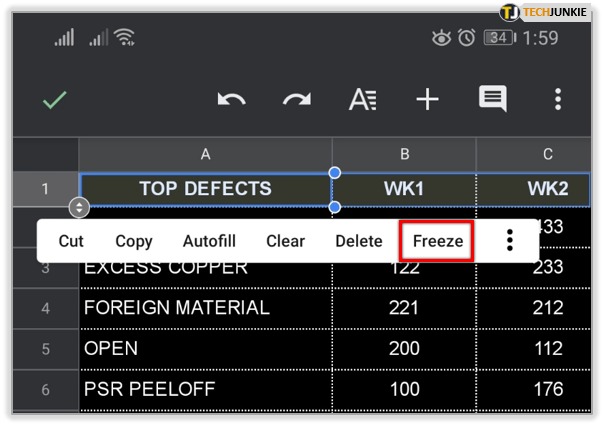Undo the last action
Image resolution: width=604 pixels, height=426 pixels.
232,100
